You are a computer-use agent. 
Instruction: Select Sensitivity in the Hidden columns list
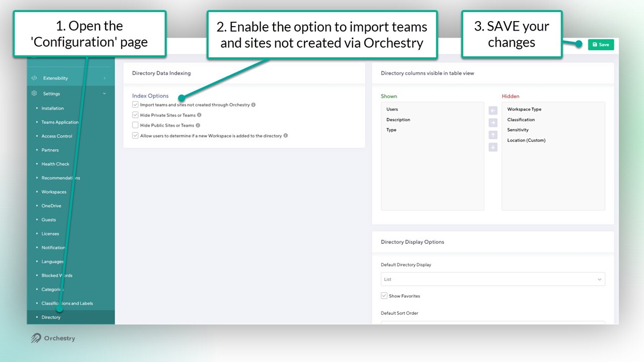point(518,130)
